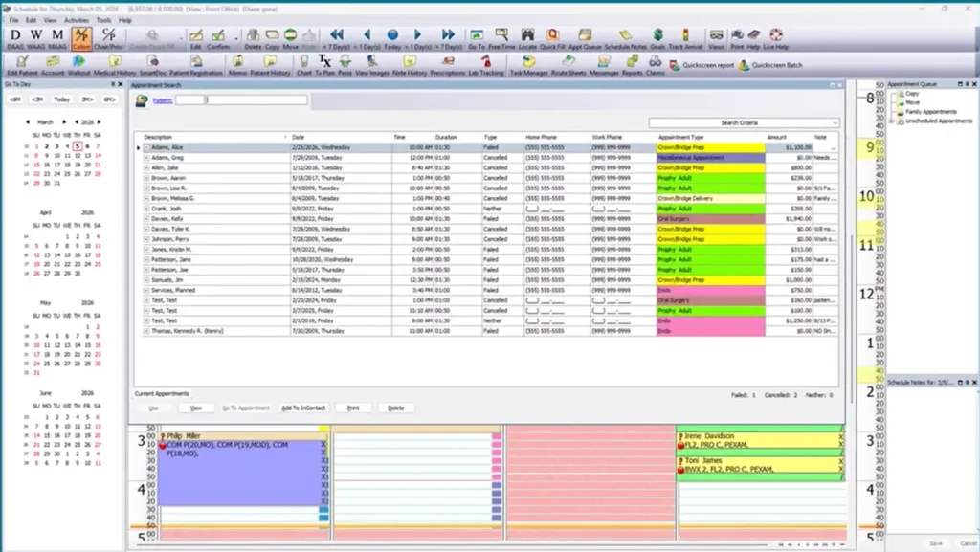Viewport: 980px width, 552px height.
Task: Toggle the Colors schedule mode
Action: tap(81, 38)
